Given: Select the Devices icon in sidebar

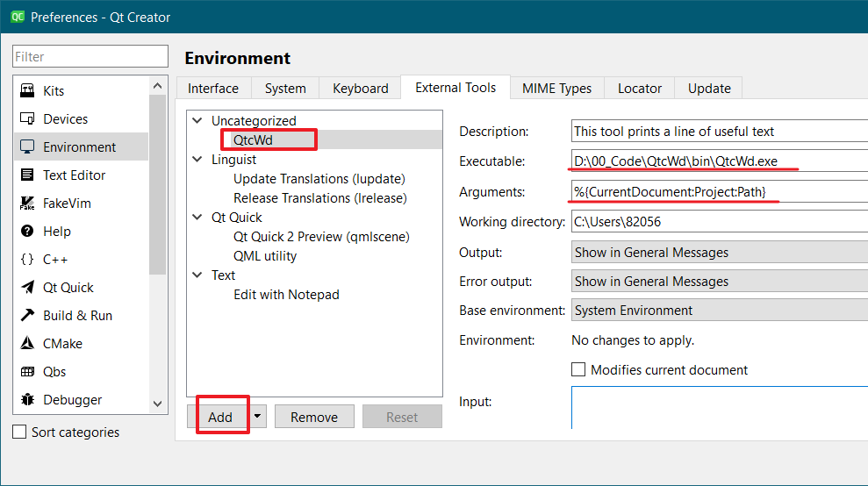Looking at the screenshot, I should click(x=27, y=118).
